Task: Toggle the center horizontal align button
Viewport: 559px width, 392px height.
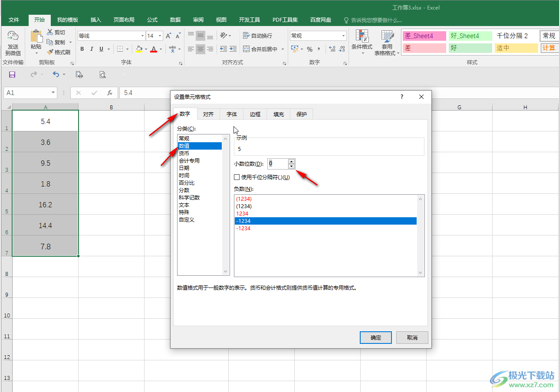Action: 201,49
